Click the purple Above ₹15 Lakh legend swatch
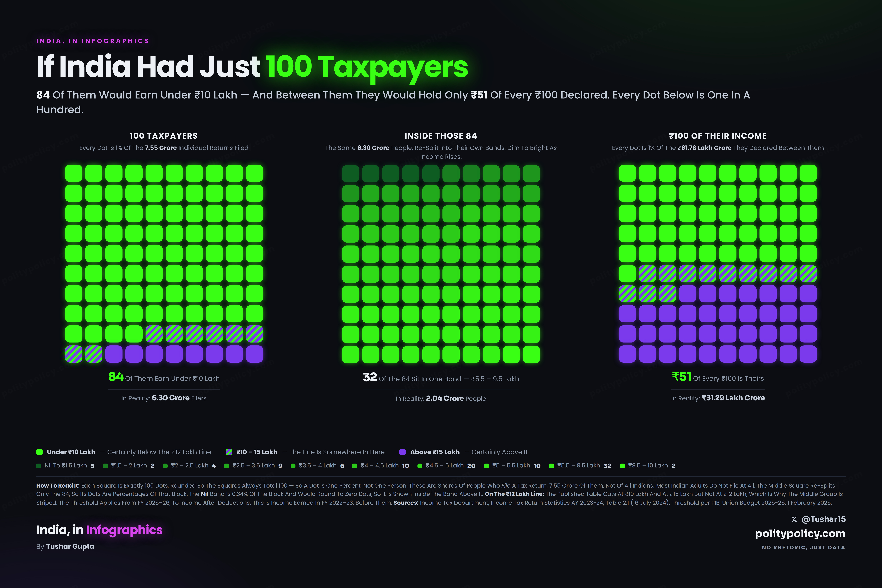The image size is (882, 588). 403,452
